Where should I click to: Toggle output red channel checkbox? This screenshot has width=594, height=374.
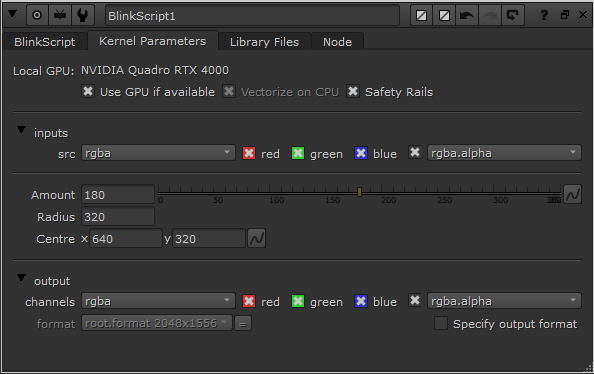pos(249,301)
